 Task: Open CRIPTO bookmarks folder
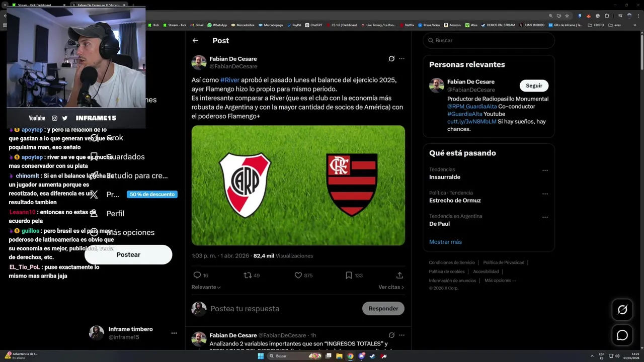coord(596,25)
